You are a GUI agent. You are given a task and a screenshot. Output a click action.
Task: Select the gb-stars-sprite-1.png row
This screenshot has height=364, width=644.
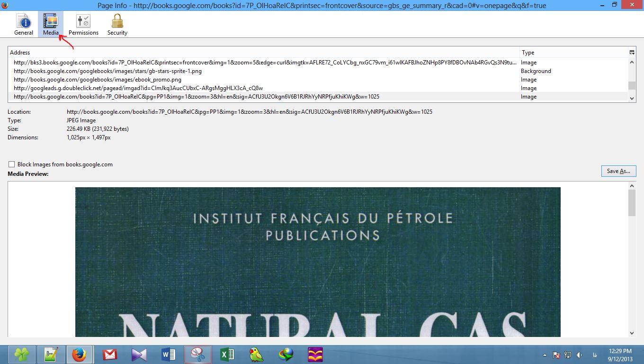[318, 71]
